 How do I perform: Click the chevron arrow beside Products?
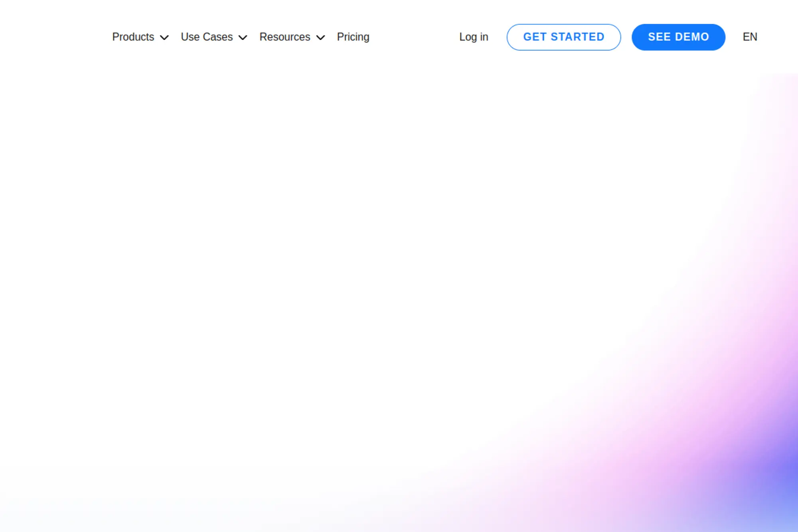pos(164,38)
